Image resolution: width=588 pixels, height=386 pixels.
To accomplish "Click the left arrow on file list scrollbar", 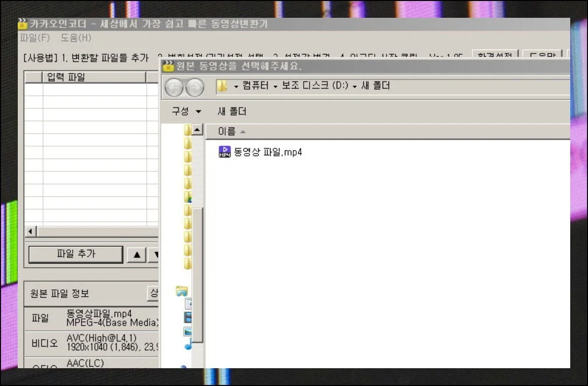I will pos(31,232).
